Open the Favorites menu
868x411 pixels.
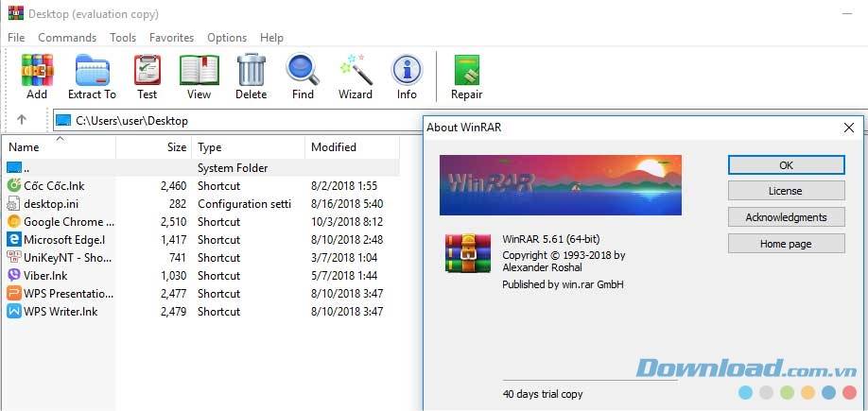point(171,38)
